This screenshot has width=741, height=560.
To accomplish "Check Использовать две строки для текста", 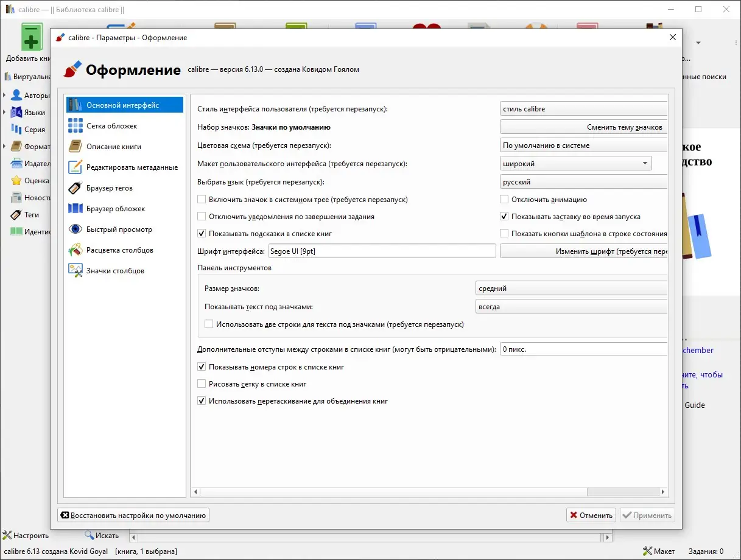I will pyautogui.click(x=209, y=325).
